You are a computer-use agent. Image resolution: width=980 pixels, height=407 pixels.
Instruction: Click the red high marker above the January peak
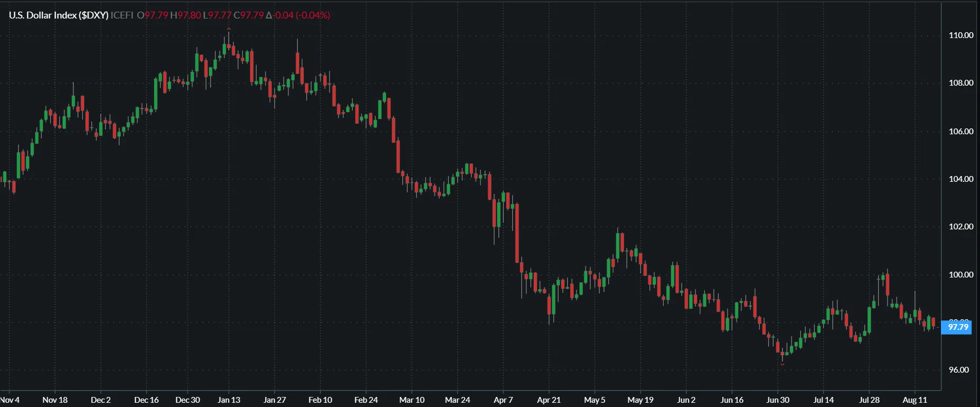pyautogui.click(x=229, y=29)
